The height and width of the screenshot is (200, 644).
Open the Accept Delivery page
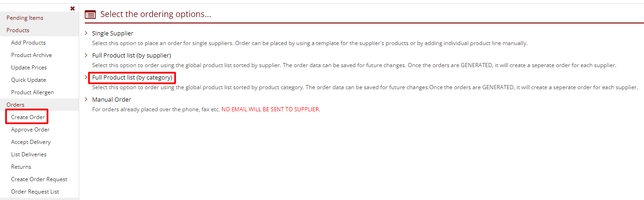31,142
